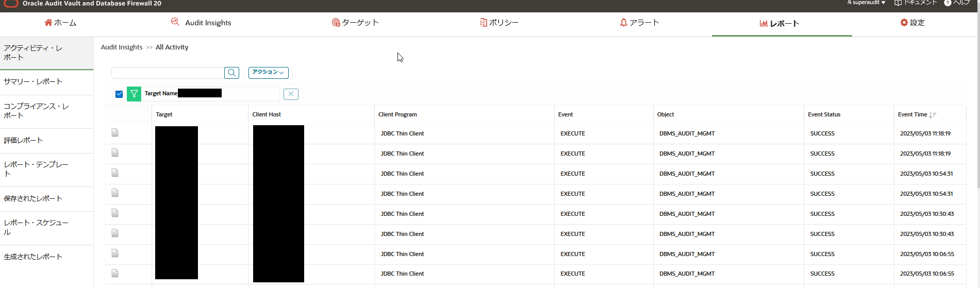Open detail icon for first 10:54:31 row
The image size is (980, 288).
pyautogui.click(x=115, y=173)
